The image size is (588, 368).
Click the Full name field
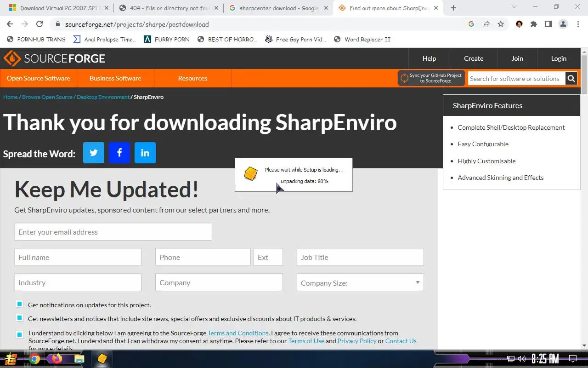pos(78,257)
